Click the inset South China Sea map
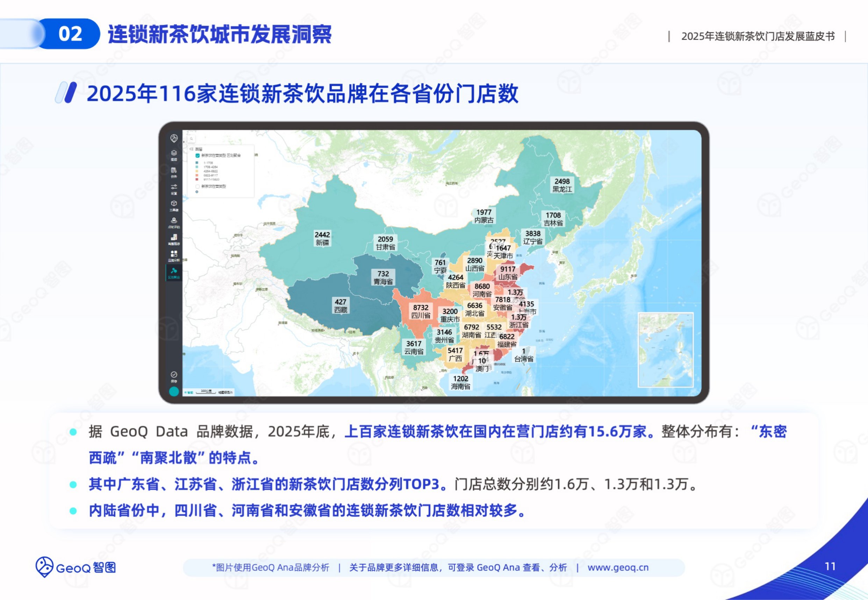The image size is (868, 600). click(666, 350)
